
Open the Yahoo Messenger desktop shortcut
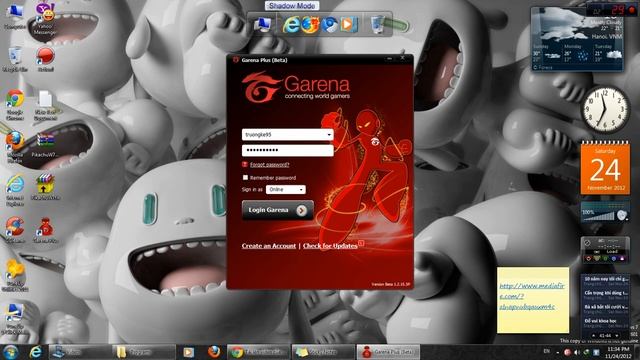45,18
